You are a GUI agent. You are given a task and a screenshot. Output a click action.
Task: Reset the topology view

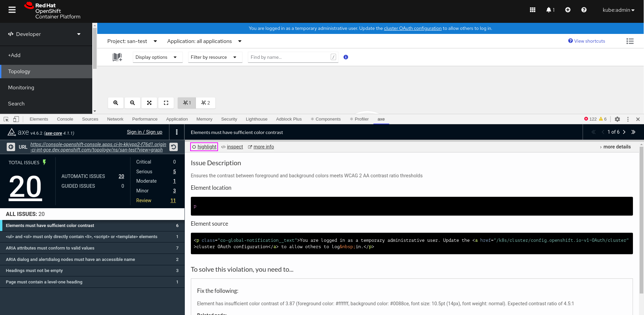click(166, 103)
